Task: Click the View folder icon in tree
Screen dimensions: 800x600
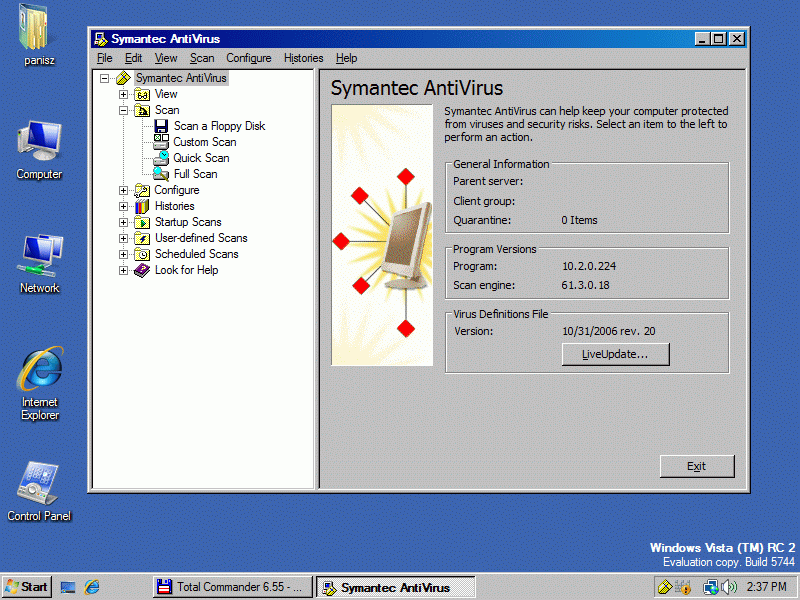Action: click(x=142, y=94)
